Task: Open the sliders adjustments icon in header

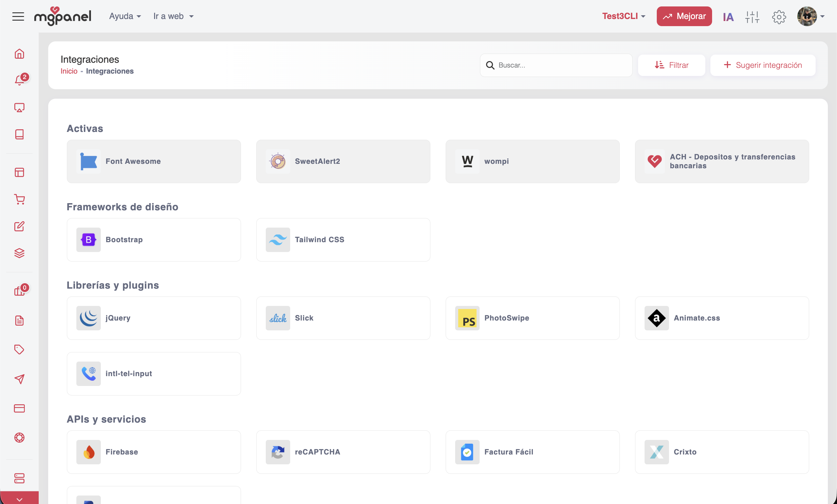Action: click(x=752, y=17)
